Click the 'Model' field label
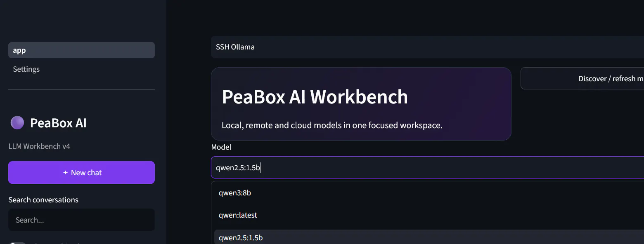 pyautogui.click(x=221, y=147)
